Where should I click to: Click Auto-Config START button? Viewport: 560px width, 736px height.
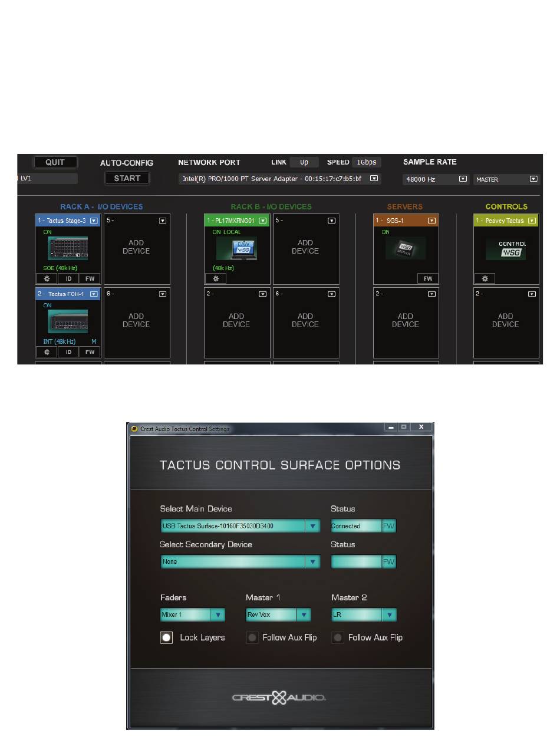pos(127,178)
